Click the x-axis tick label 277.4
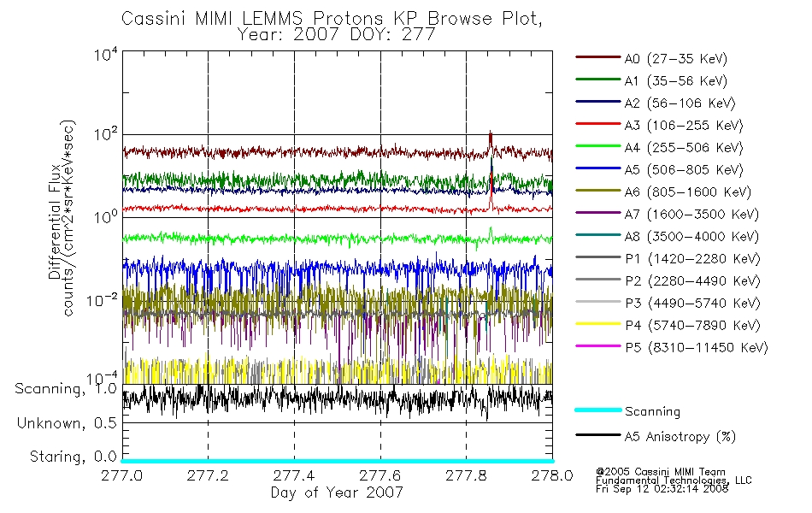 click(x=294, y=475)
